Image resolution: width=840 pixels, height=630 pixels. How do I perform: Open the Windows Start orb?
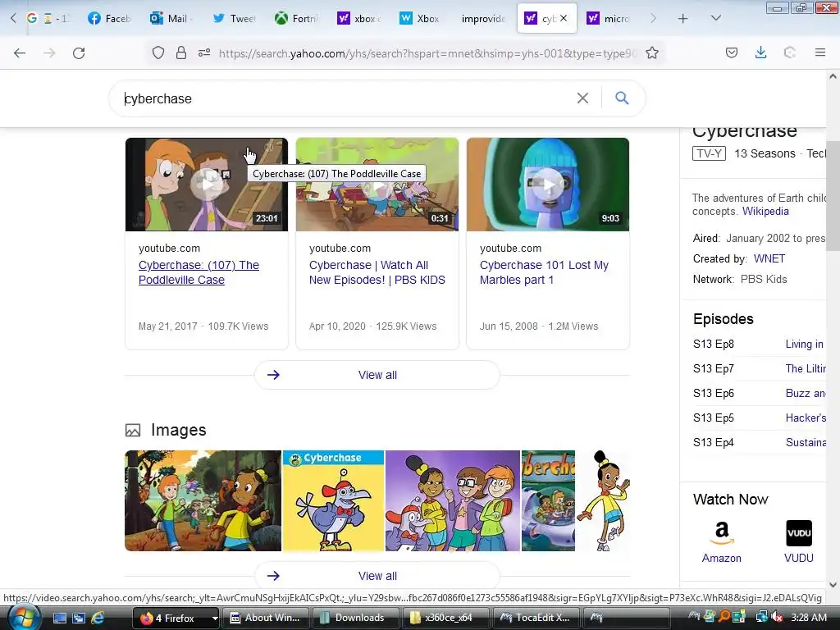tap(22, 618)
